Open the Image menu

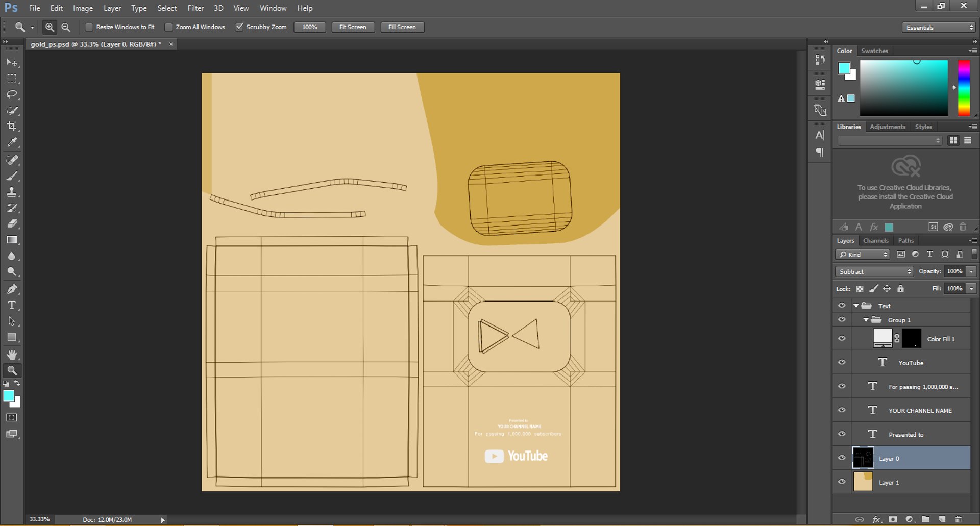(x=83, y=8)
